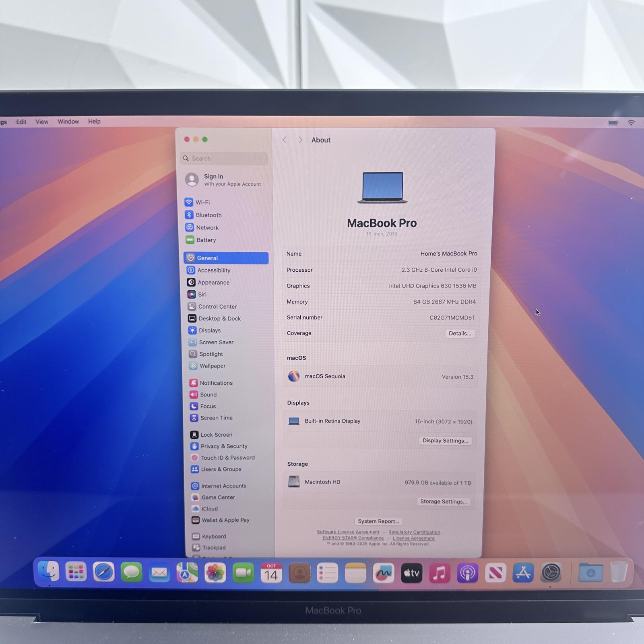Click the forward navigation chevron

click(x=300, y=140)
